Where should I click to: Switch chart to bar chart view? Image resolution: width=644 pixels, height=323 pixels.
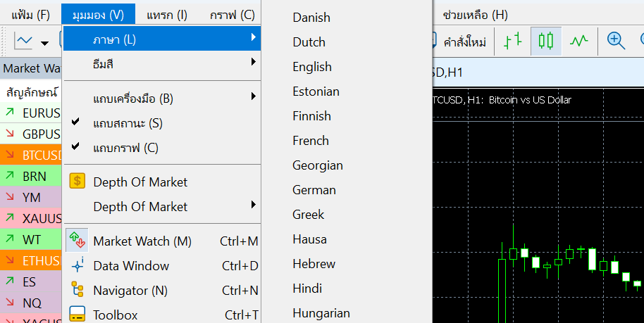pyautogui.click(x=513, y=42)
